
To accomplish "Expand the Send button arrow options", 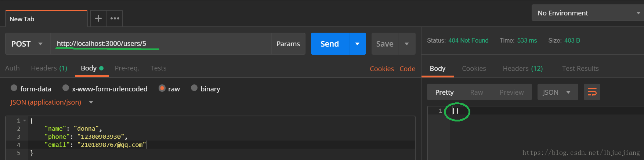I will pos(357,44).
